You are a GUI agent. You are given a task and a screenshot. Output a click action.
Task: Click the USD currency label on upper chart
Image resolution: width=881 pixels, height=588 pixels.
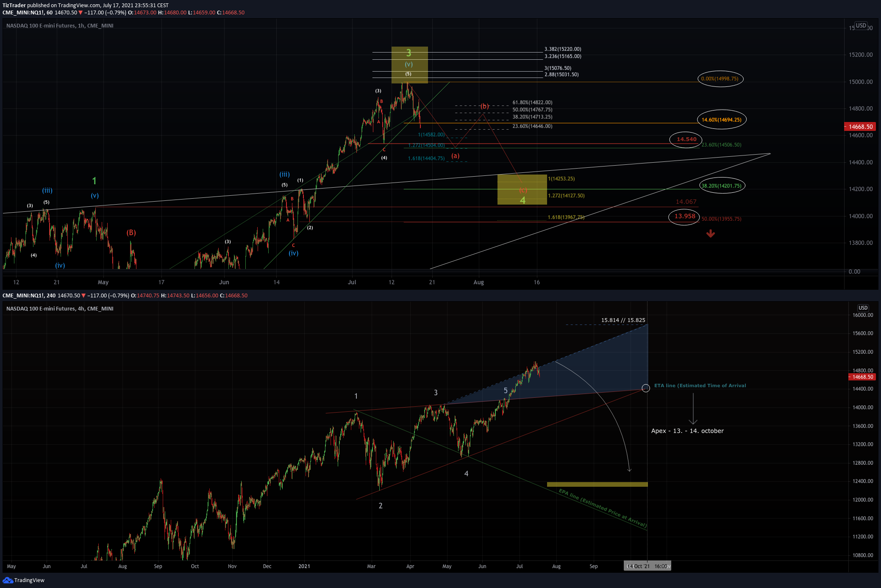pos(861,25)
